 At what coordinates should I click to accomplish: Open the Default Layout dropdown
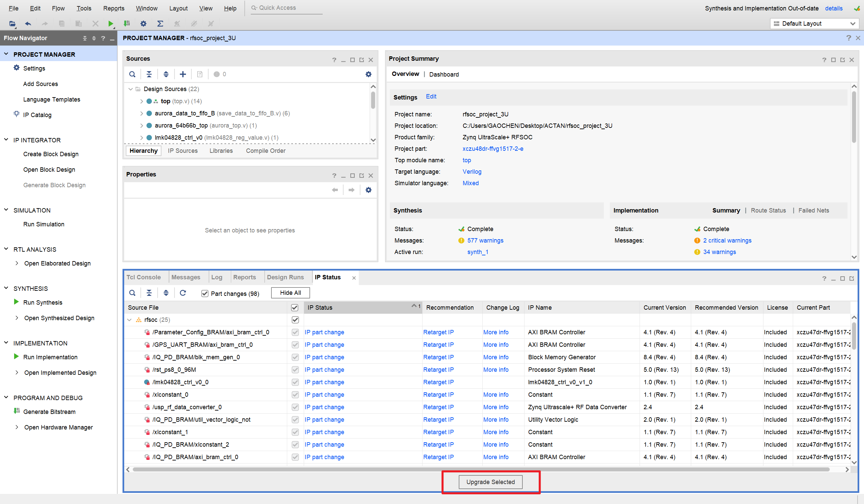coord(814,24)
